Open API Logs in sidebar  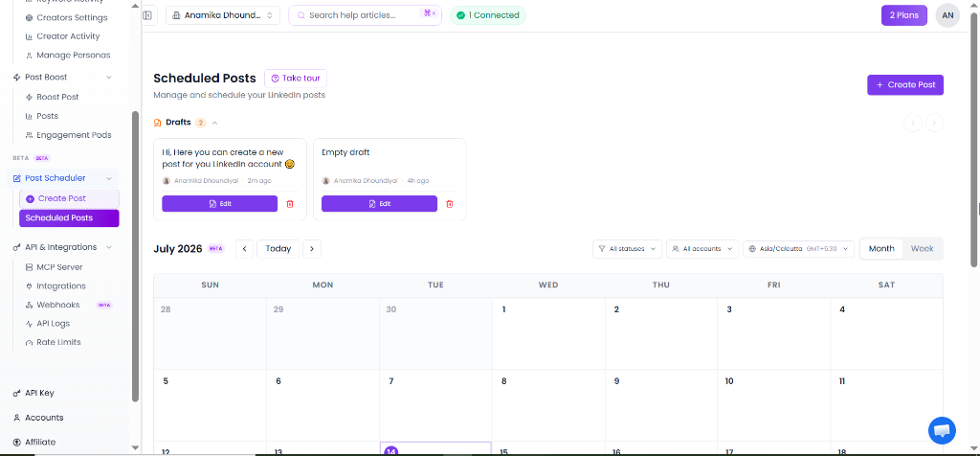point(48,324)
